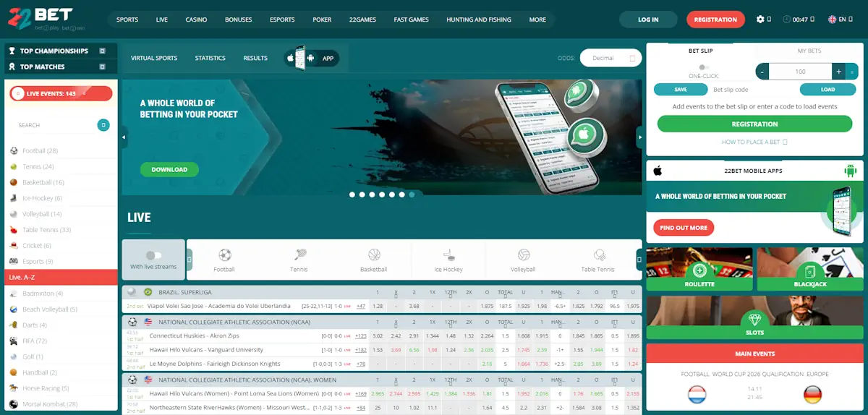Open the ROULETTE game thumbnail
Image resolution: width=868 pixels, height=415 pixels.
(x=699, y=270)
